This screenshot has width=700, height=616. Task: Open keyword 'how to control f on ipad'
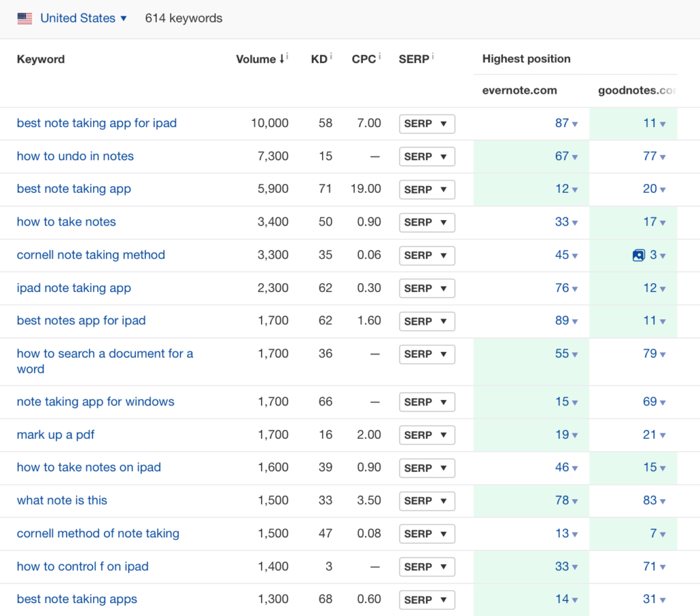tap(83, 567)
